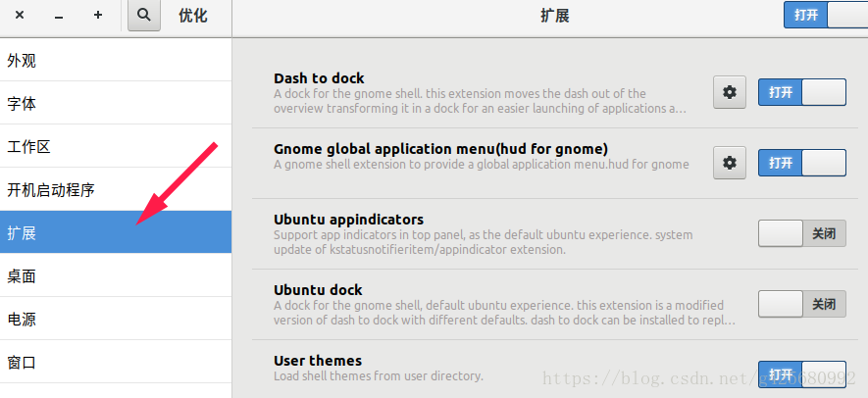
Task: Switch to 电源 in the sidebar
Action: click(116, 319)
